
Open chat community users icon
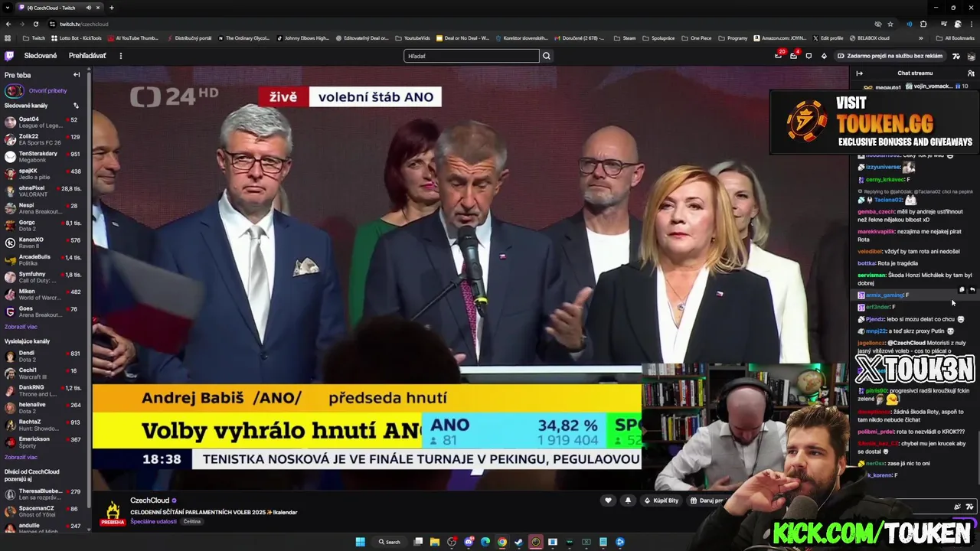971,73
